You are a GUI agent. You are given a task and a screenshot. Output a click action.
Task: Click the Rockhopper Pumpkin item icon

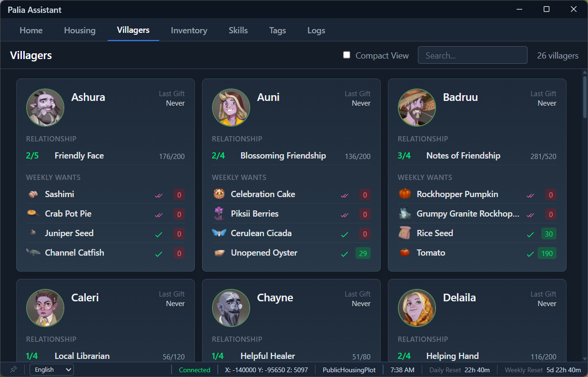coord(405,194)
